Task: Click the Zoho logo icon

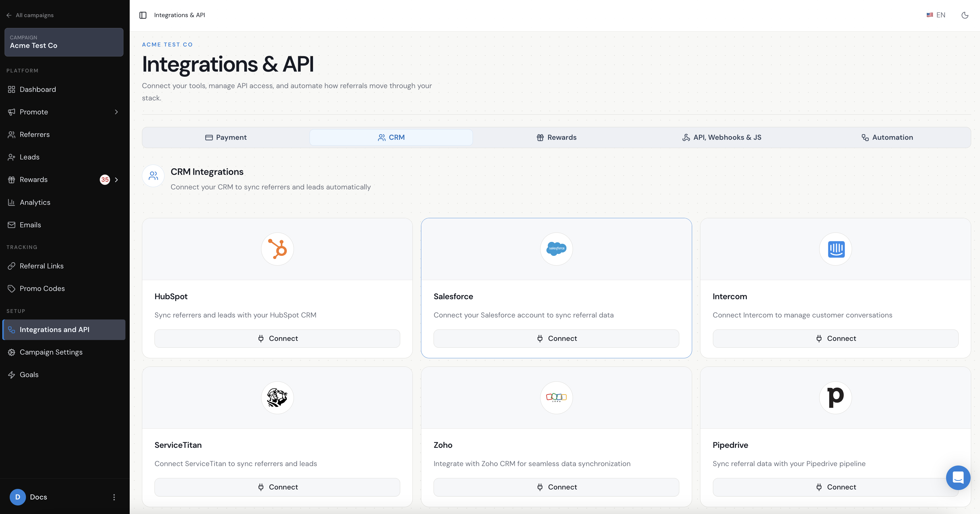Action: coord(556,398)
